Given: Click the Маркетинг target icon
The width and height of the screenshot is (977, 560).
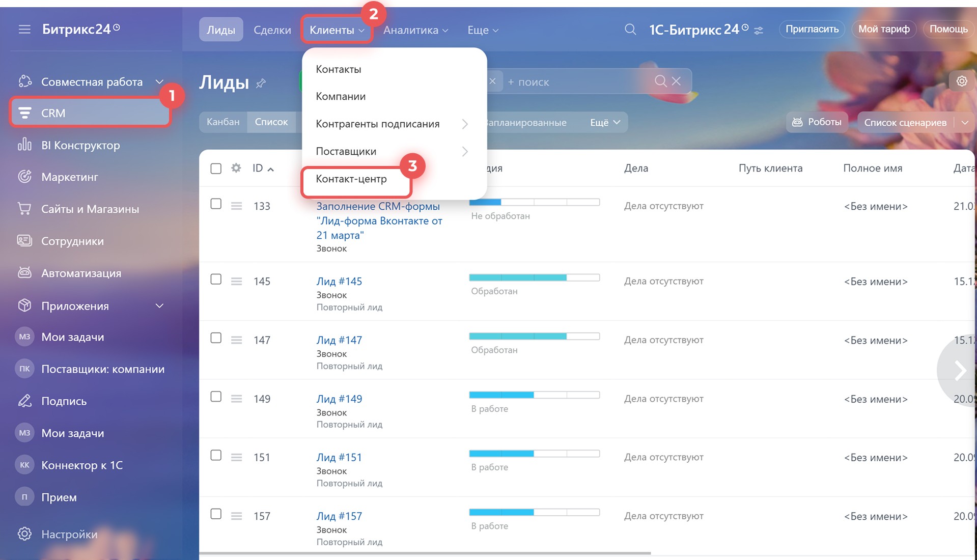Looking at the screenshot, I should click(24, 177).
